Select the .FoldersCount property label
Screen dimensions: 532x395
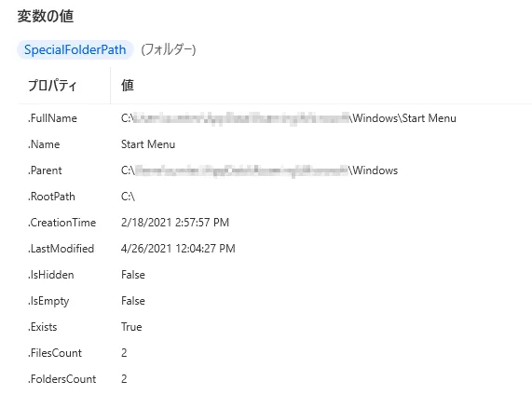point(62,379)
